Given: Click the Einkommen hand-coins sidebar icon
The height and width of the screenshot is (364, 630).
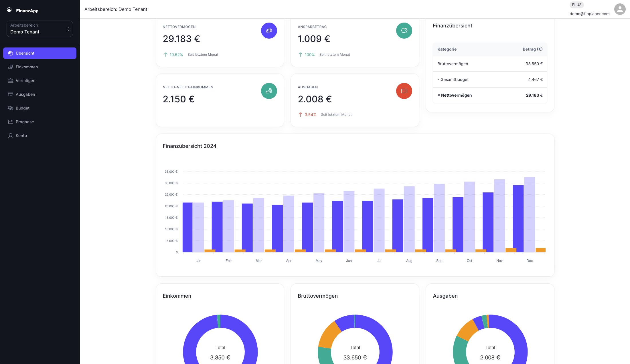Looking at the screenshot, I should [11, 67].
